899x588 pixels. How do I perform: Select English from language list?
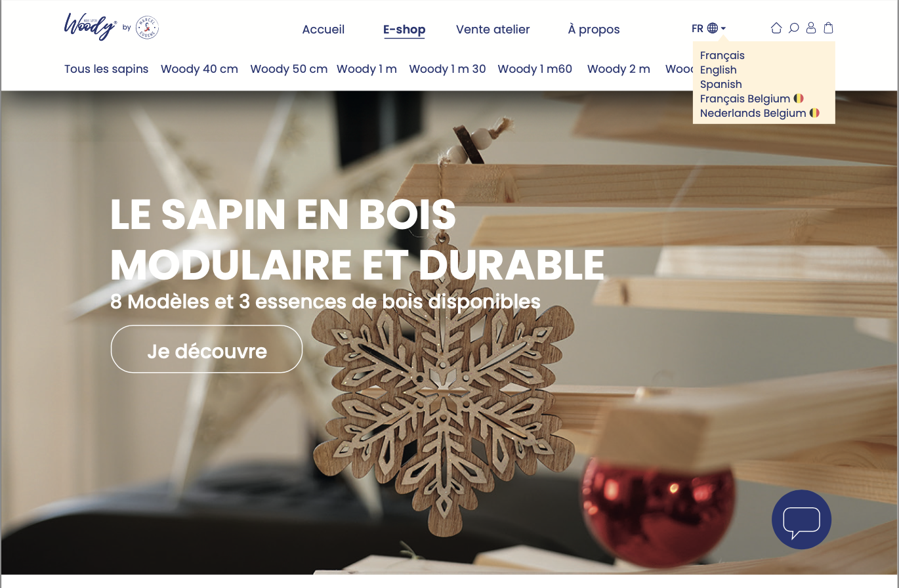[x=718, y=70]
